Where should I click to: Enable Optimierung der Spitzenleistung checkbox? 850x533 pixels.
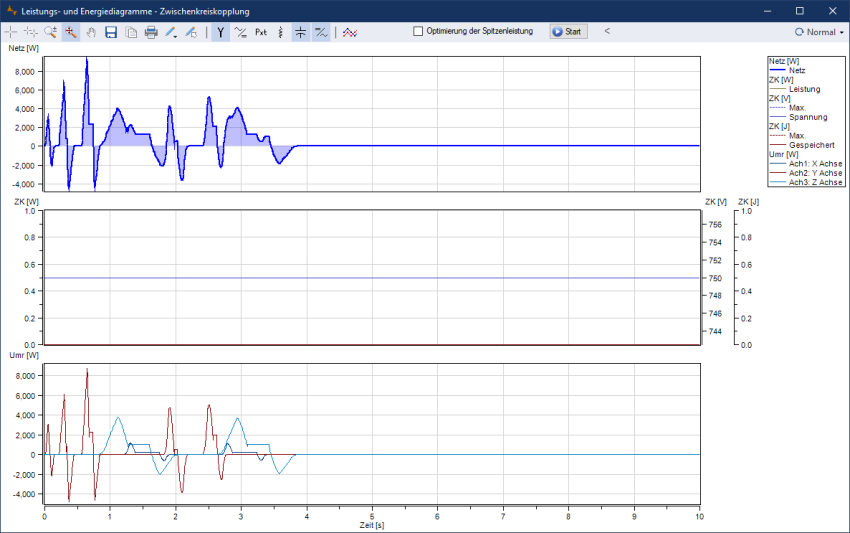click(419, 32)
